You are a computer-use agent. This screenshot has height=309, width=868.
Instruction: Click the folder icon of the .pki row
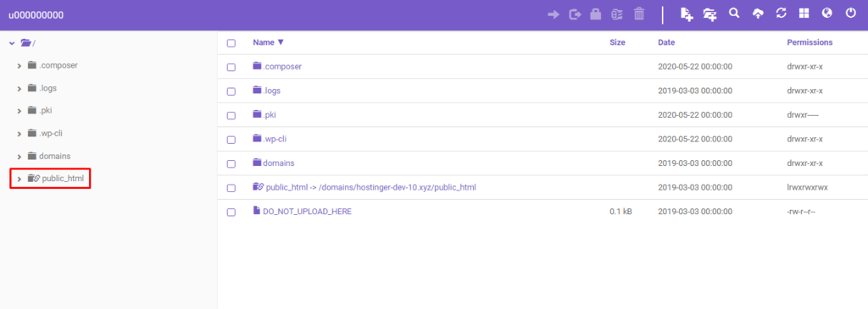[x=257, y=114]
